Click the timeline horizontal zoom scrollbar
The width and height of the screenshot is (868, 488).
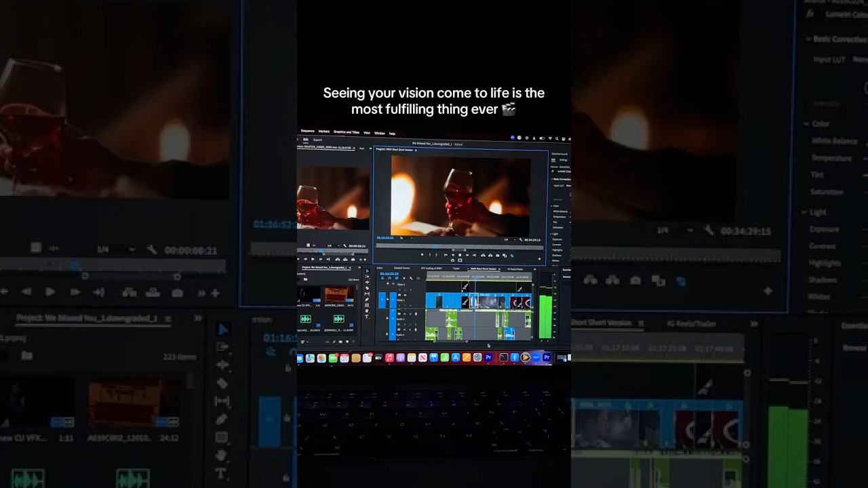click(450, 341)
